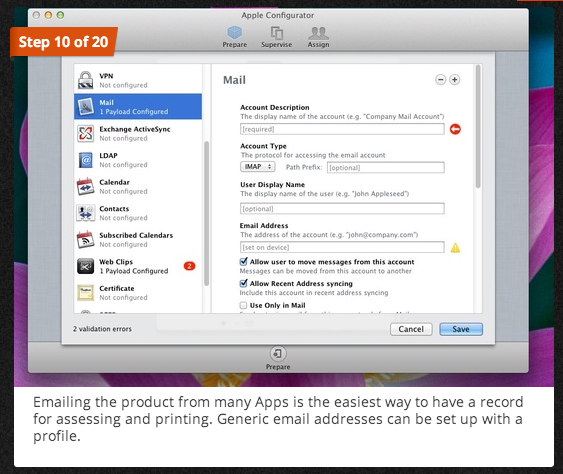Select the LDAP payload icon
563x474 pixels.
pos(85,160)
